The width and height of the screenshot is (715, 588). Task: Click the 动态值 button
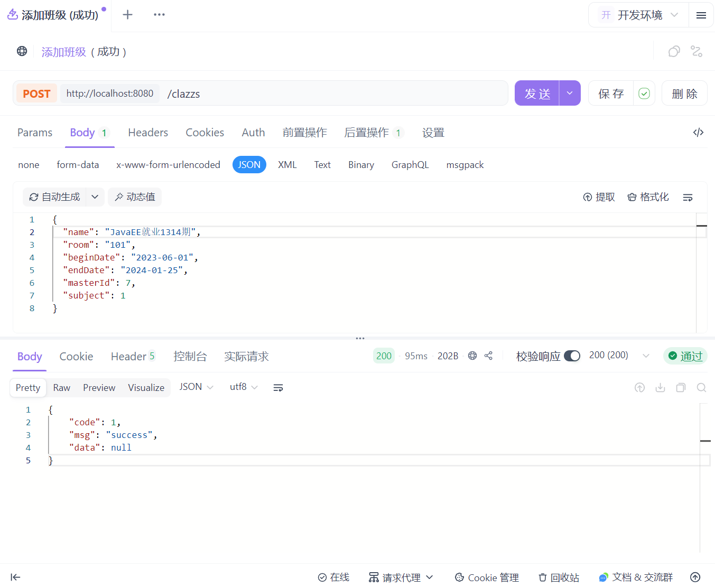(135, 197)
